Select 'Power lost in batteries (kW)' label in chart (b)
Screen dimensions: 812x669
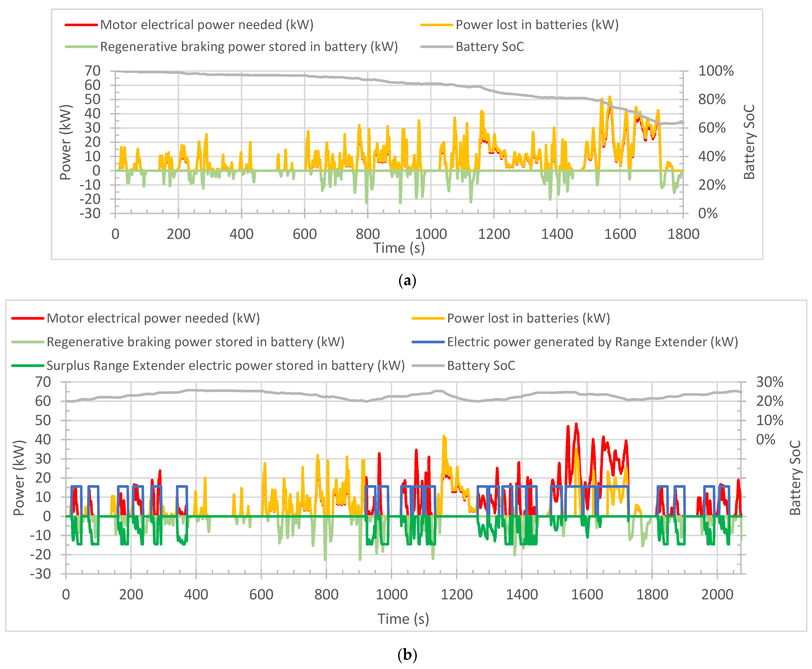(x=528, y=318)
